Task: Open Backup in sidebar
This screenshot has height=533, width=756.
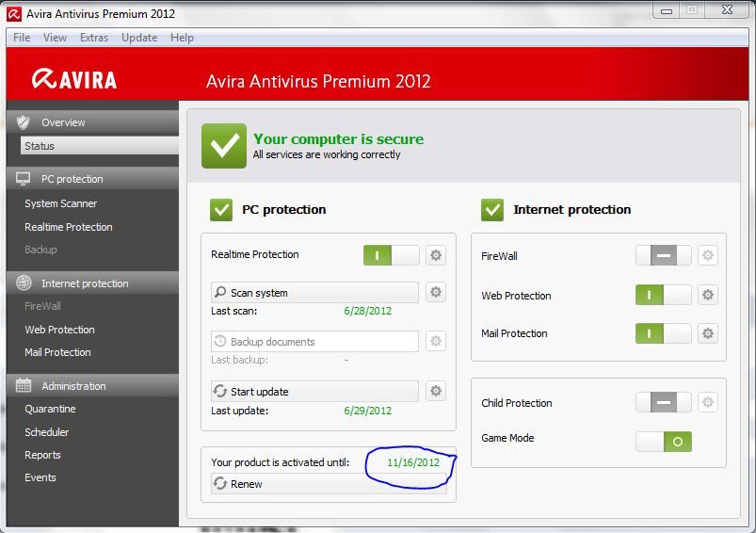Action: (40, 250)
